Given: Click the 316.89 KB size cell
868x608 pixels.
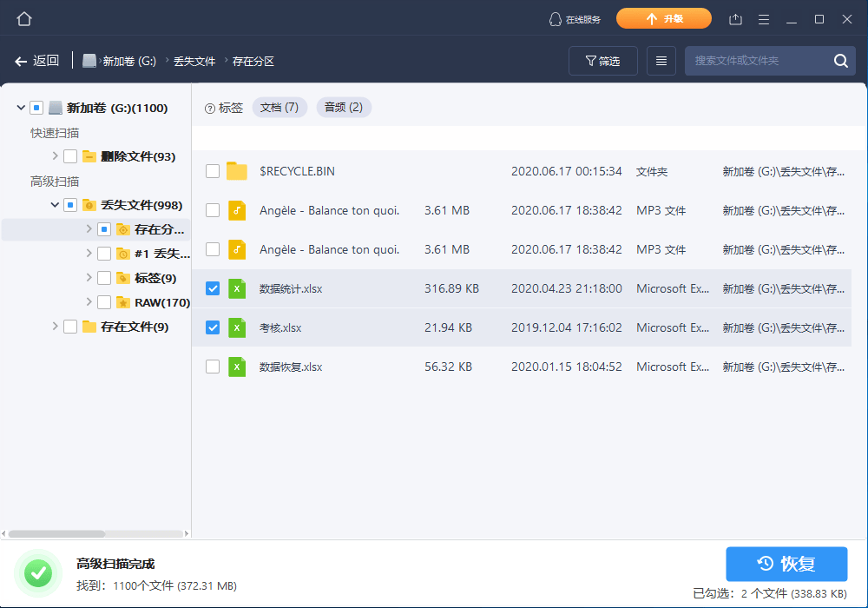Looking at the screenshot, I should click(451, 288).
